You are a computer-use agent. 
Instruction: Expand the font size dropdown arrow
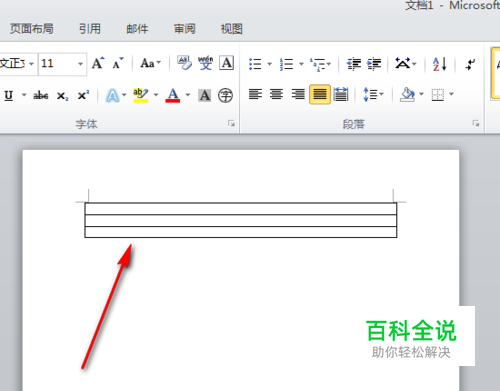[x=80, y=64]
